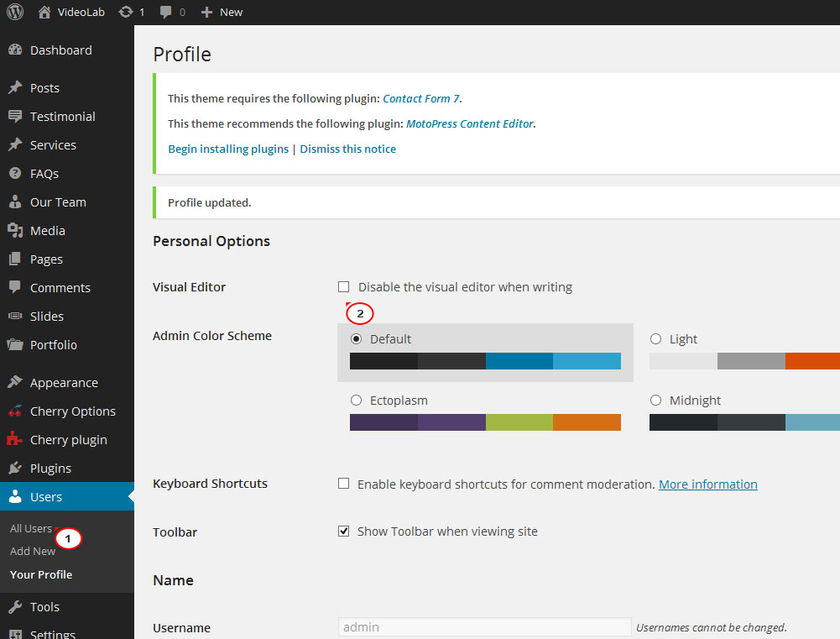Select the Ectoplasm color scheme radio

point(357,400)
